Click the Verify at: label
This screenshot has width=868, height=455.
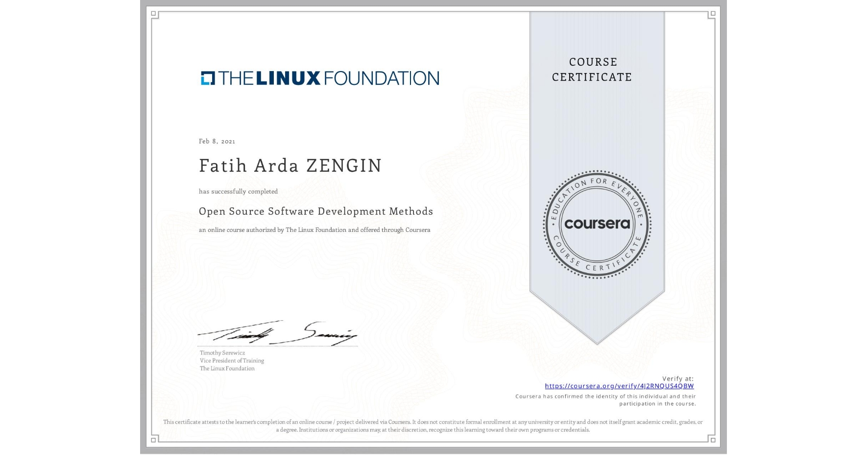678,378
